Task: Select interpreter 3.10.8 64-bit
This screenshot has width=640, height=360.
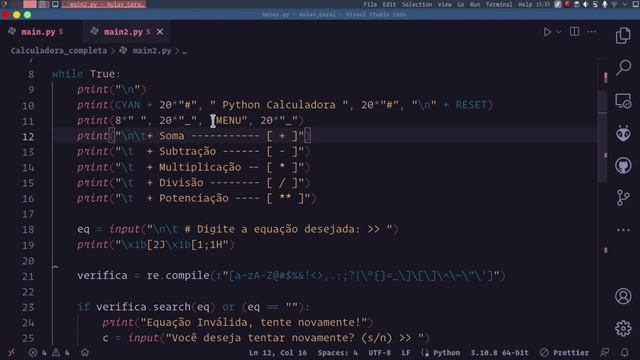Action: [499, 353]
